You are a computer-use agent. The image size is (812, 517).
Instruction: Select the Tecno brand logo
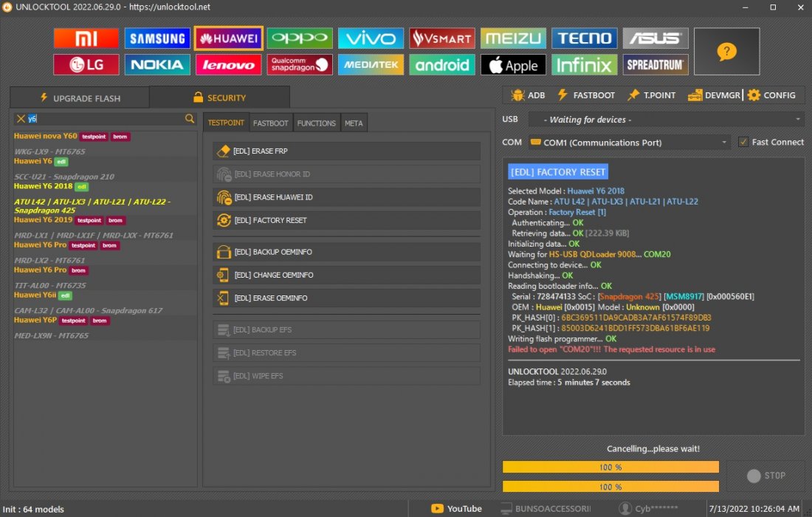pyautogui.click(x=585, y=38)
